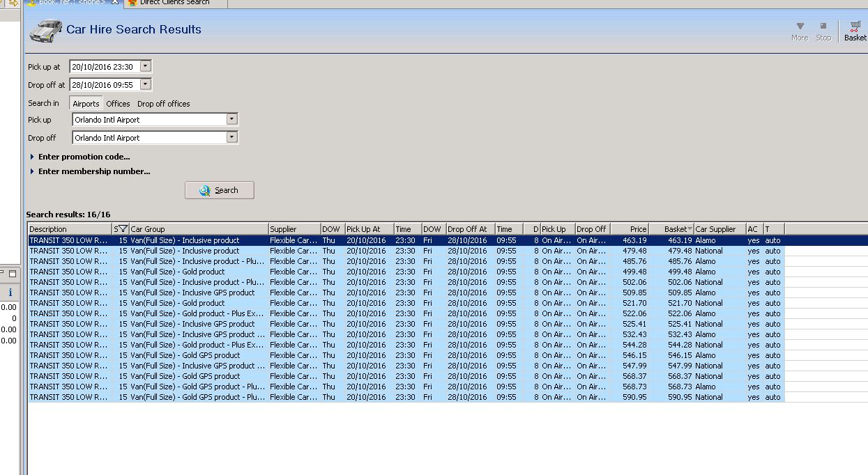Open the Basket from the toolbar
The image size is (868, 475).
point(855,31)
